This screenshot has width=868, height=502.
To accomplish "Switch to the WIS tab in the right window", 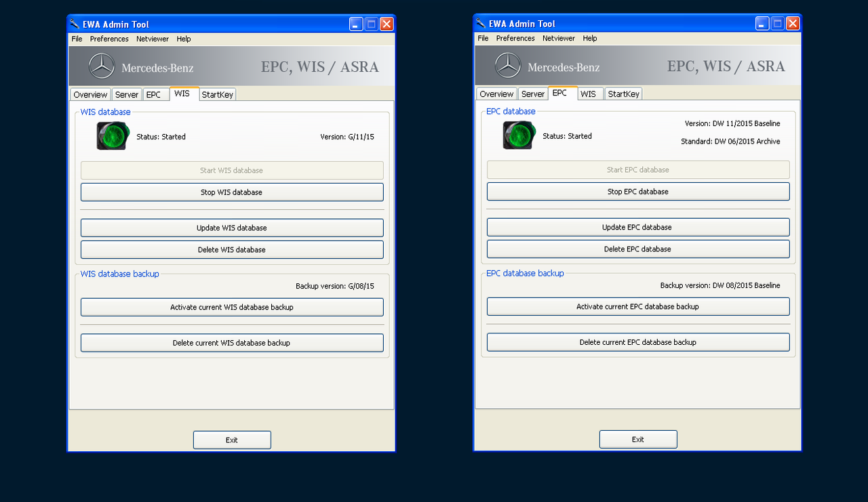I will click(591, 94).
